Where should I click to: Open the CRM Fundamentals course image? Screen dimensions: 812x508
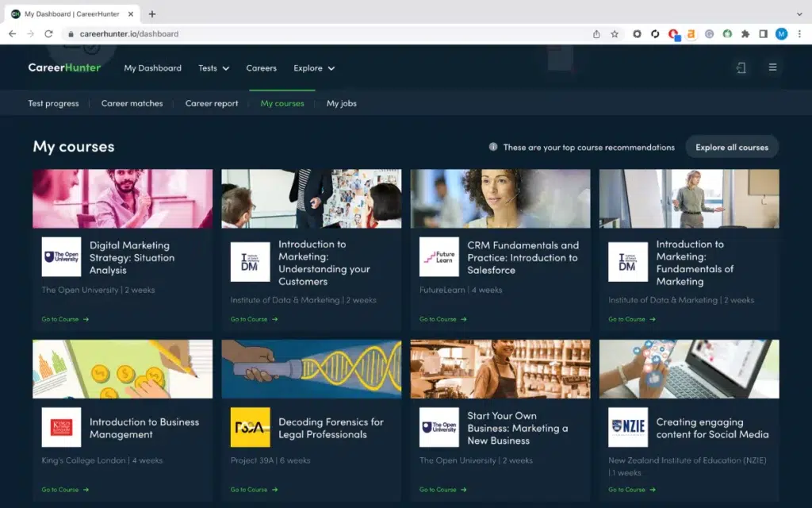[x=500, y=198]
